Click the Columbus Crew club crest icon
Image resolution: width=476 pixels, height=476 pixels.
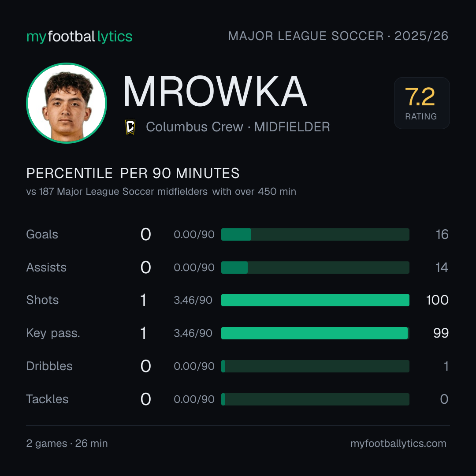click(x=130, y=127)
